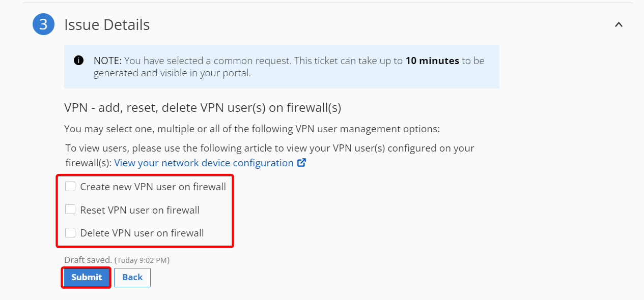Click the 'Draft saved.' status text
Screen dimensions: 644x300
[88, 260]
